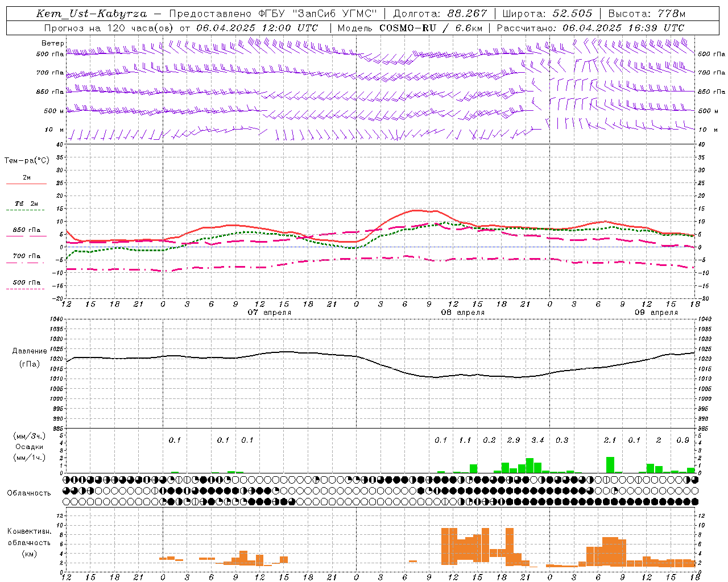The height and width of the screenshot is (582, 728).
Task: Click the (гПа) unit label under Давление
Action: (x=29, y=364)
